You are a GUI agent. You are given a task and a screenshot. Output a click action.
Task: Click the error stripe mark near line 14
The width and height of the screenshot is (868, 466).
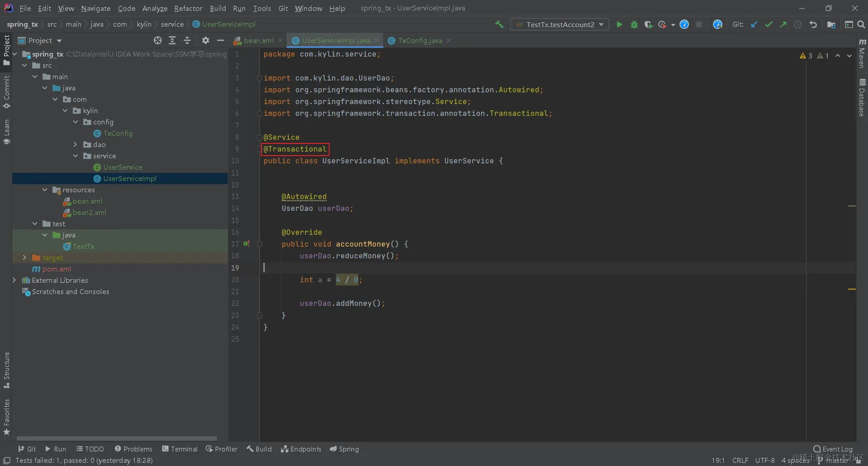852,206
